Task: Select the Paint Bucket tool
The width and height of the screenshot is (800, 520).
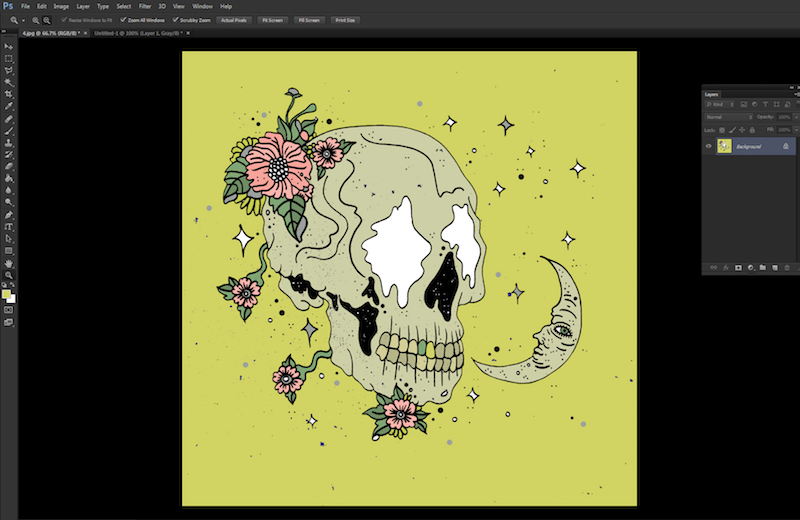Action: click(x=9, y=179)
